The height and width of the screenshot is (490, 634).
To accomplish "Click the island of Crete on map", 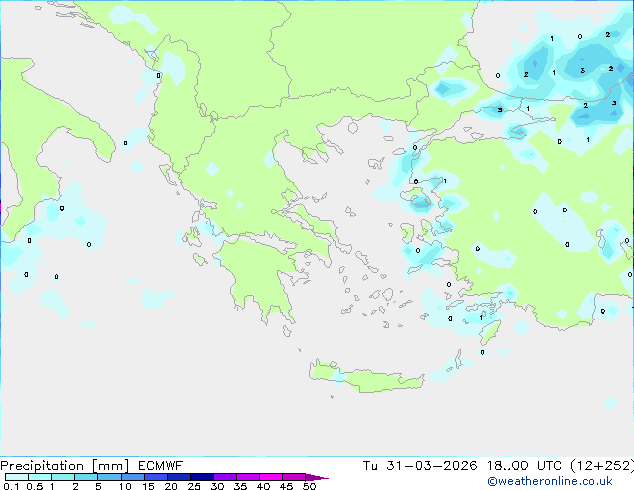I will (x=366, y=378).
